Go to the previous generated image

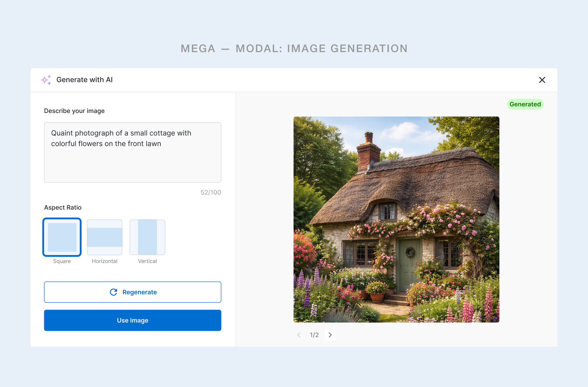click(299, 335)
